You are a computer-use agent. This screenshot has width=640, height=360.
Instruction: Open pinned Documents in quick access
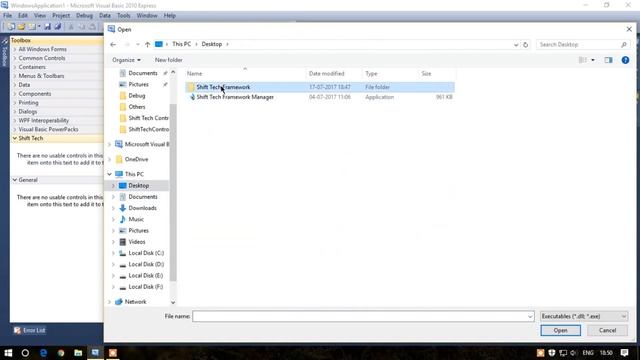coord(143,73)
